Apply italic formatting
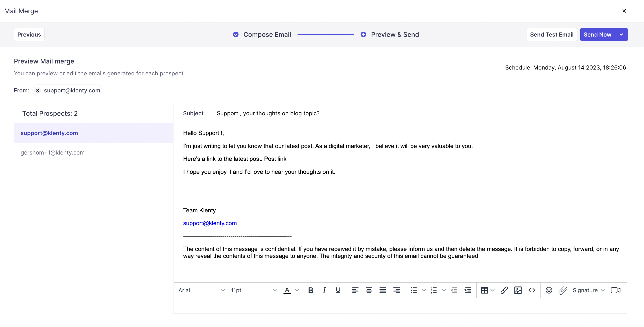 click(x=324, y=290)
